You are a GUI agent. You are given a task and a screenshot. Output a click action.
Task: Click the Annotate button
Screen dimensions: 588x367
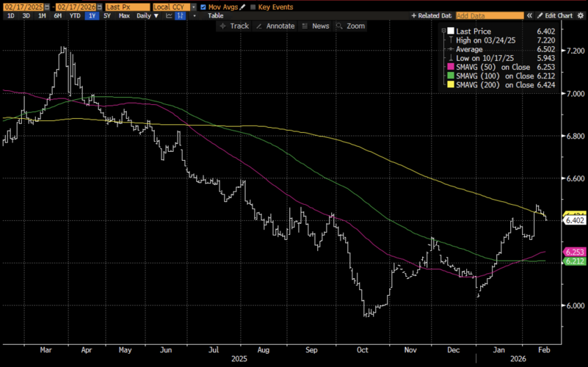click(x=275, y=26)
